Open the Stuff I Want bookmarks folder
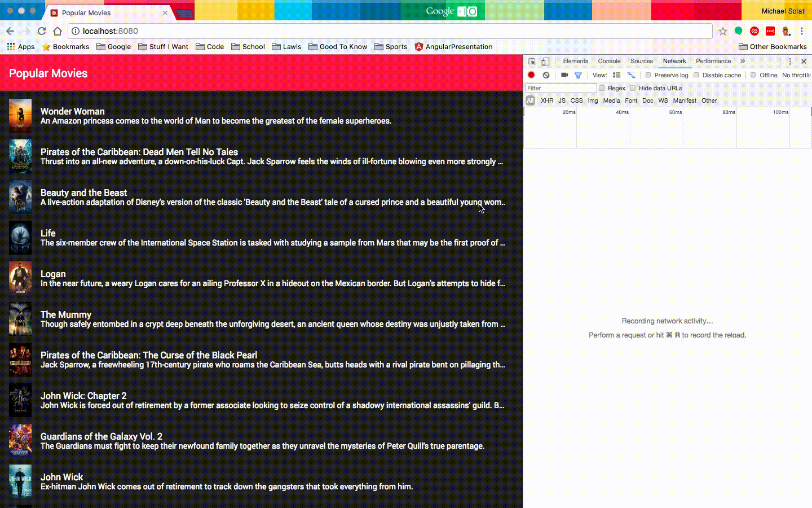Screen dimensions: 812x508 pos(164,47)
